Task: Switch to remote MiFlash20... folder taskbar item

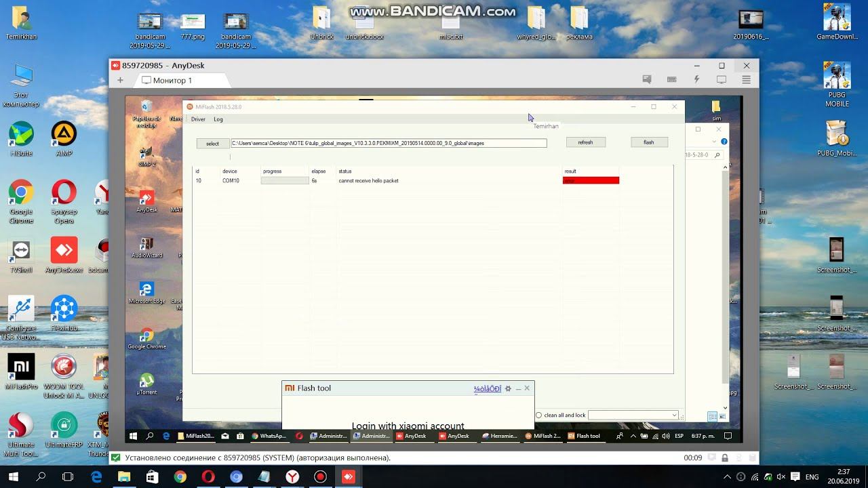Action: (x=195, y=436)
